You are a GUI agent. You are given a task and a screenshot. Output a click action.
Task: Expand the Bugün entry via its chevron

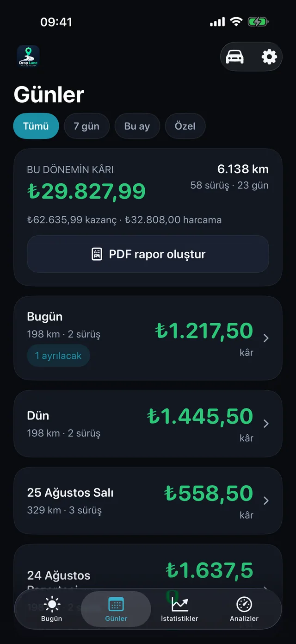click(x=266, y=338)
